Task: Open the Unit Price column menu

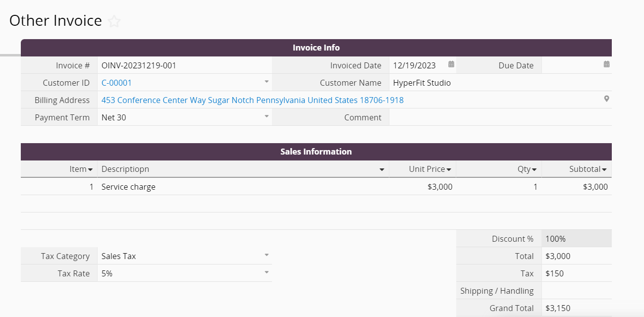Action: [x=448, y=170]
